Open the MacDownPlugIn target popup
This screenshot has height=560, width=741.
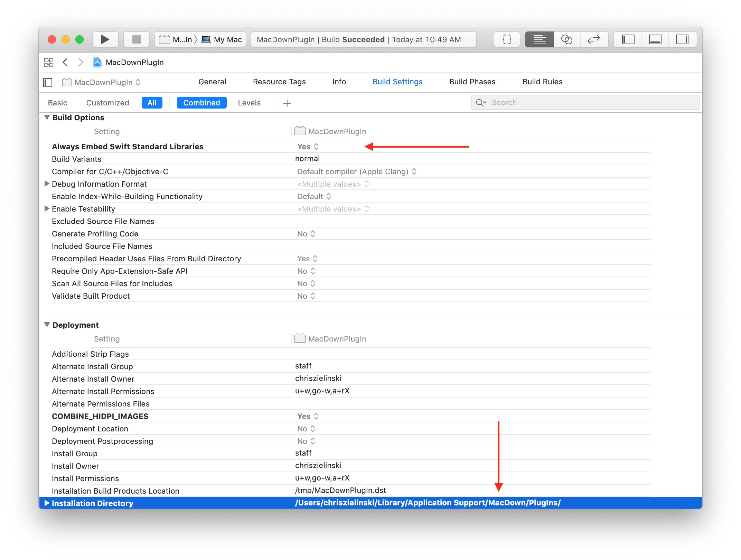coord(101,82)
